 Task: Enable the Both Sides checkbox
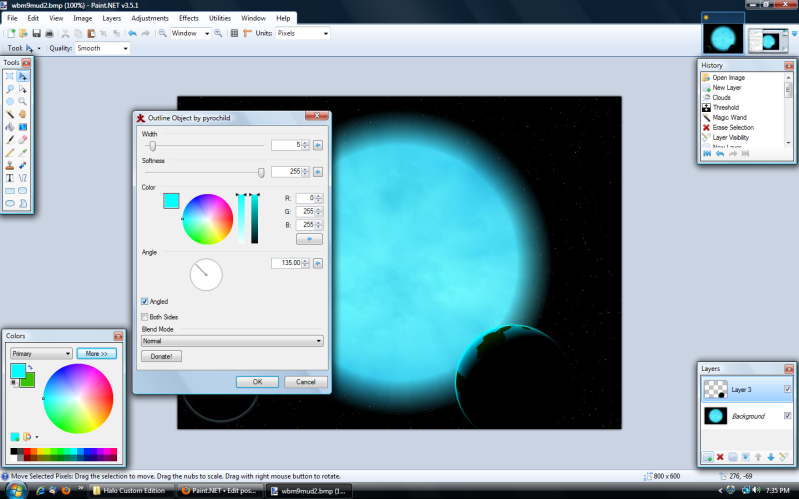pyautogui.click(x=145, y=317)
